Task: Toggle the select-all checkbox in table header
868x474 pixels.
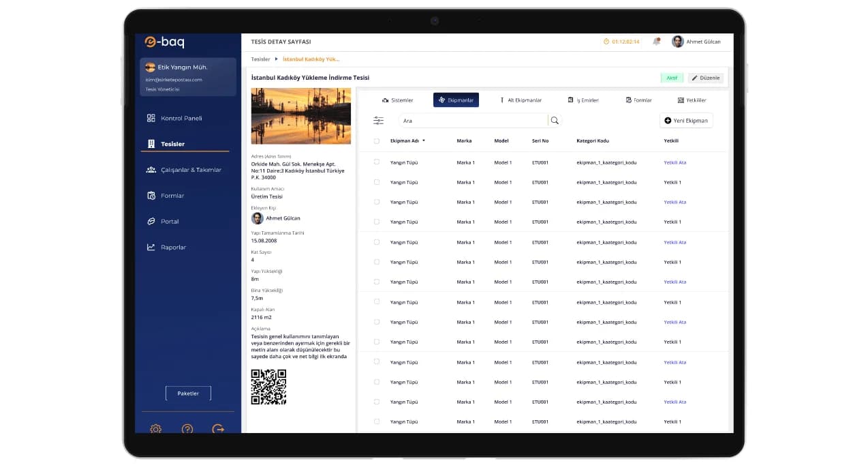Action: click(x=377, y=141)
